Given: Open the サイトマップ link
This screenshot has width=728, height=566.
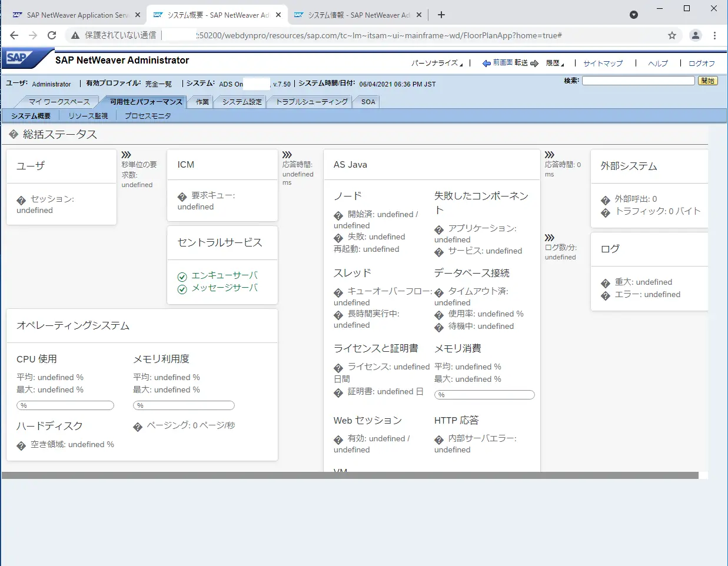Looking at the screenshot, I should point(603,64).
